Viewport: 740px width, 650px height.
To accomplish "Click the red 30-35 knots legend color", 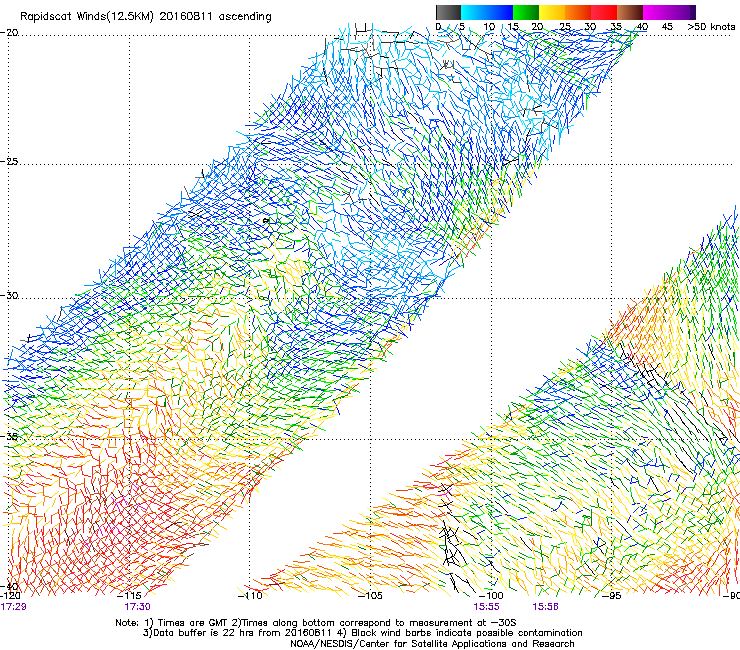I will tap(604, 12).
